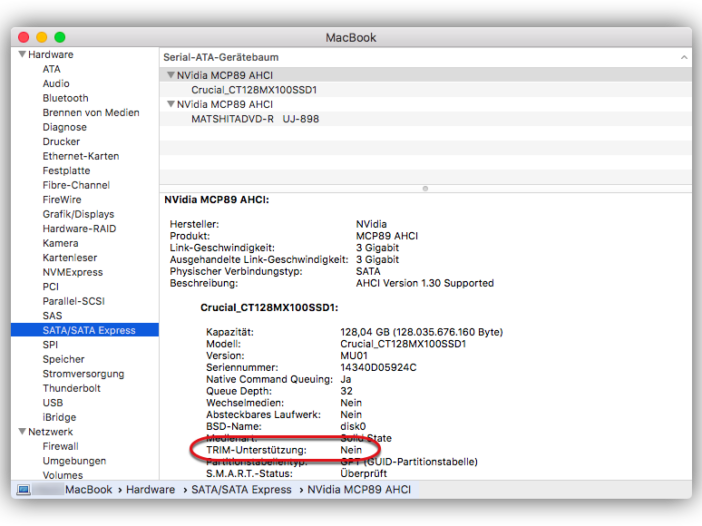Viewport: 702px width, 526px height.
Task: Select iBridge in the sidebar
Action: (59, 417)
